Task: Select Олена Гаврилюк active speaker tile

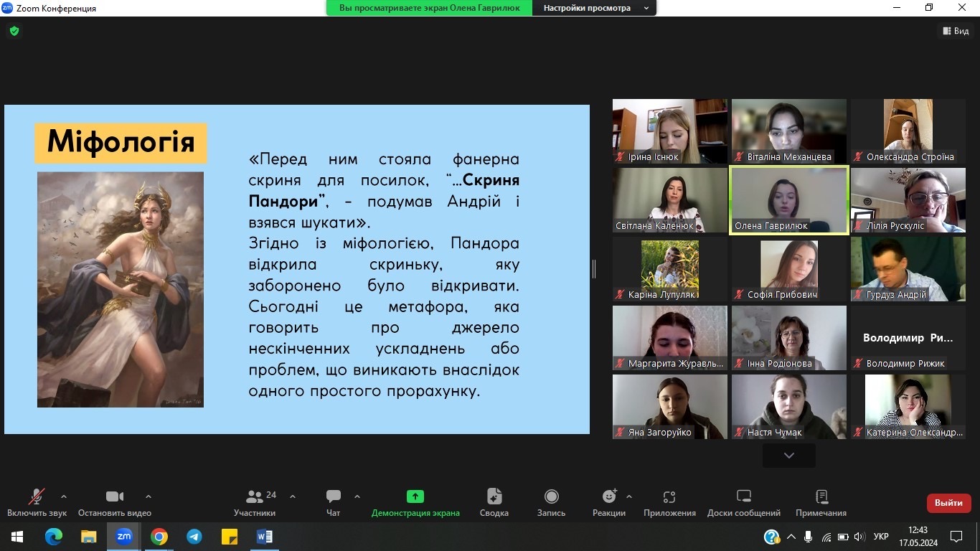Action: pos(789,200)
